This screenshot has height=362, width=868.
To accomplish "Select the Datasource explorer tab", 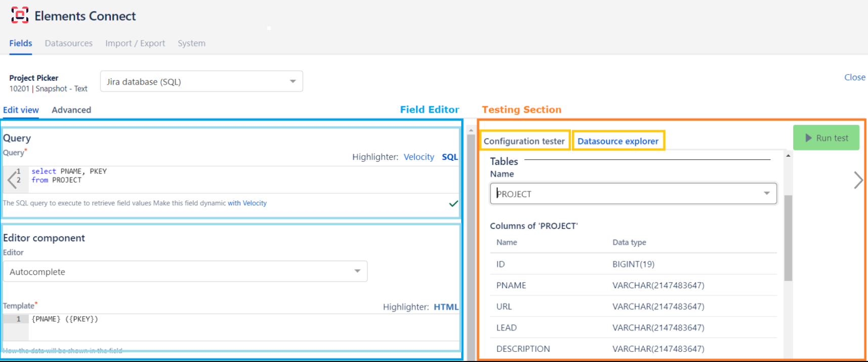I will [x=618, y=141].
